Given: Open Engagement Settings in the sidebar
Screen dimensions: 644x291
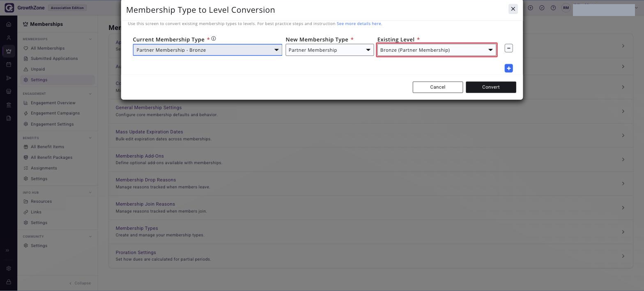Looking at the screenshot, I should pos(57,124).
